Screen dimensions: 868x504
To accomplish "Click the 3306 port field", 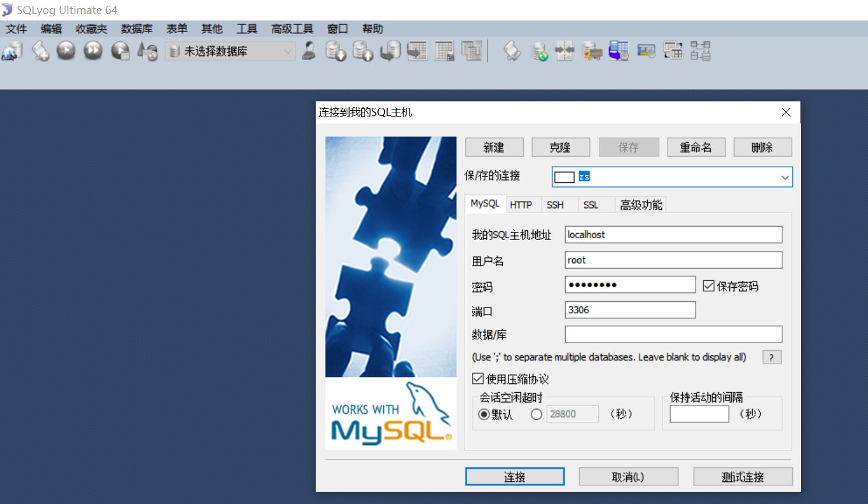I will [630, 310].
